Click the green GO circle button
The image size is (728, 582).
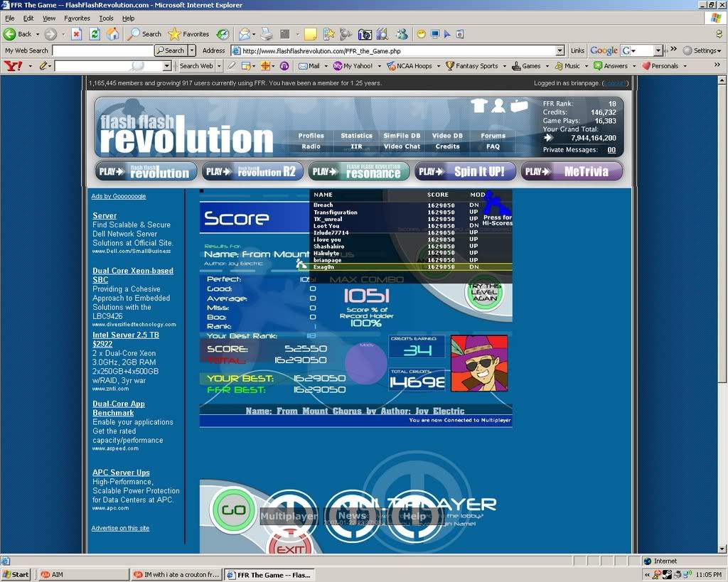(x=233, y=510)
